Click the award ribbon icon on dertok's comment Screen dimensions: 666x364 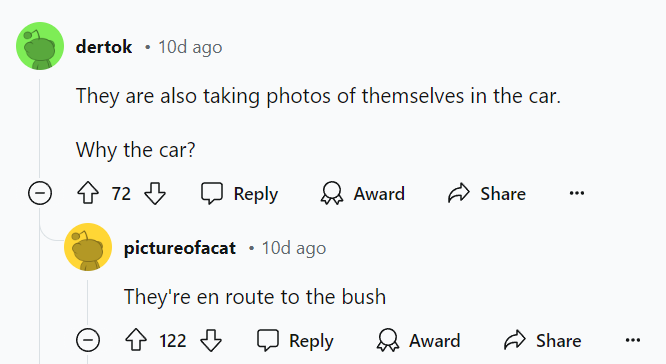pos(332,194)
